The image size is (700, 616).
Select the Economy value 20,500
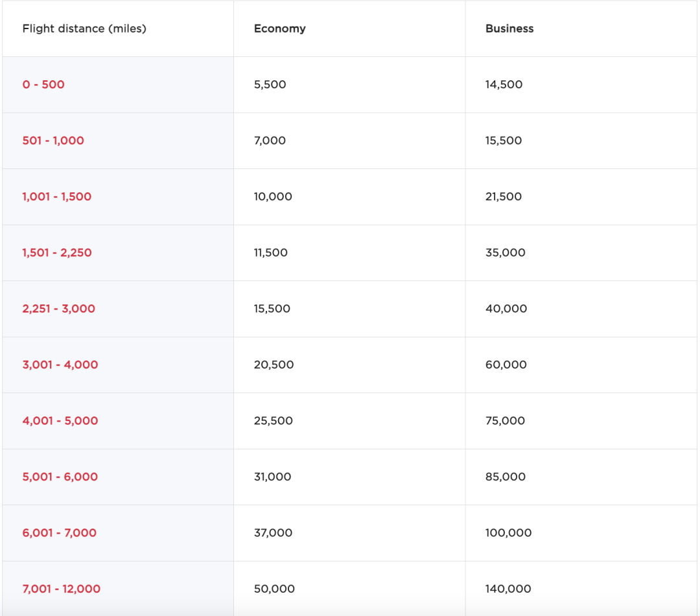274,365
